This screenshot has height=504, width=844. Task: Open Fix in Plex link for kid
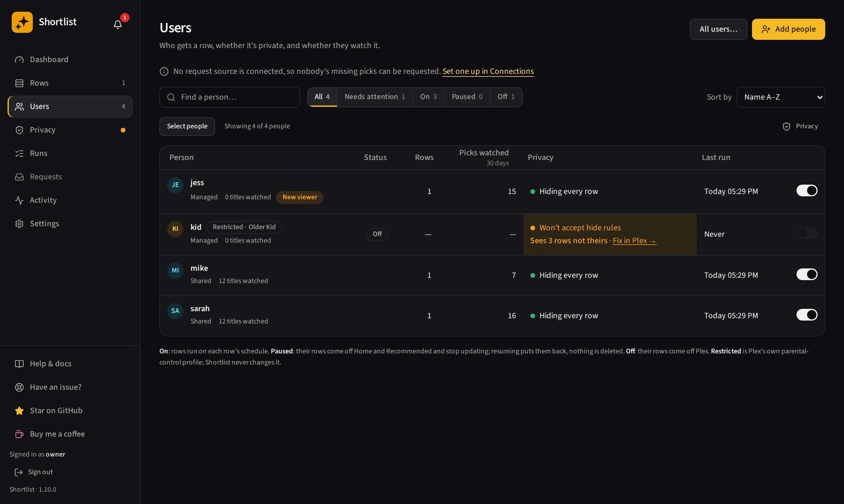pyautogui.click(x=634, y=241)
